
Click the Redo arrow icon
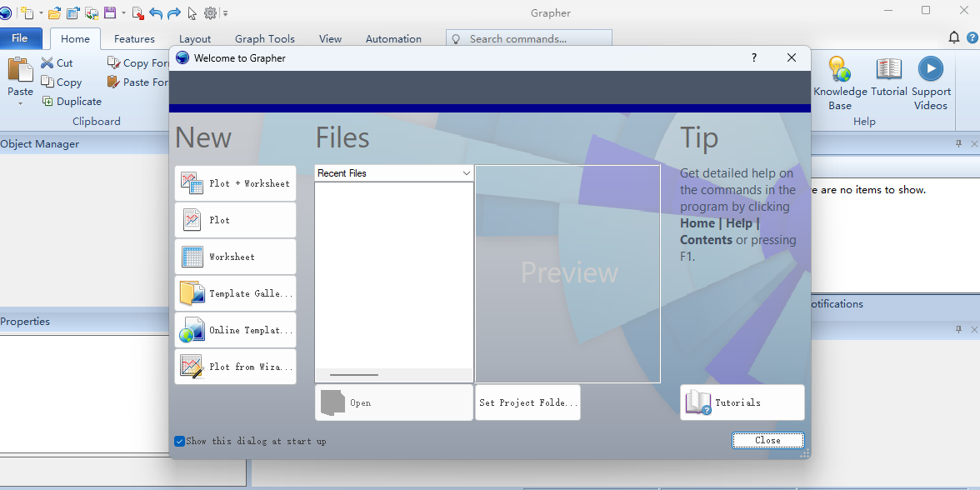coord(174,12)
